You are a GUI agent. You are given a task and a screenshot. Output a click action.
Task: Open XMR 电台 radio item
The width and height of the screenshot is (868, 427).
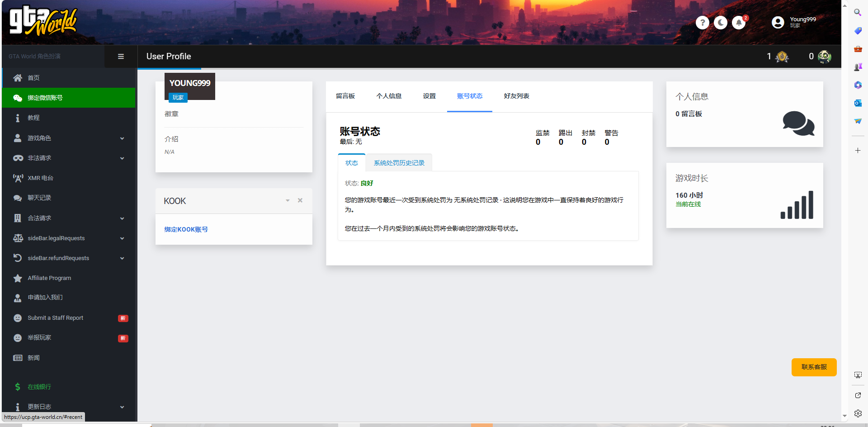[x=69, y=178]
